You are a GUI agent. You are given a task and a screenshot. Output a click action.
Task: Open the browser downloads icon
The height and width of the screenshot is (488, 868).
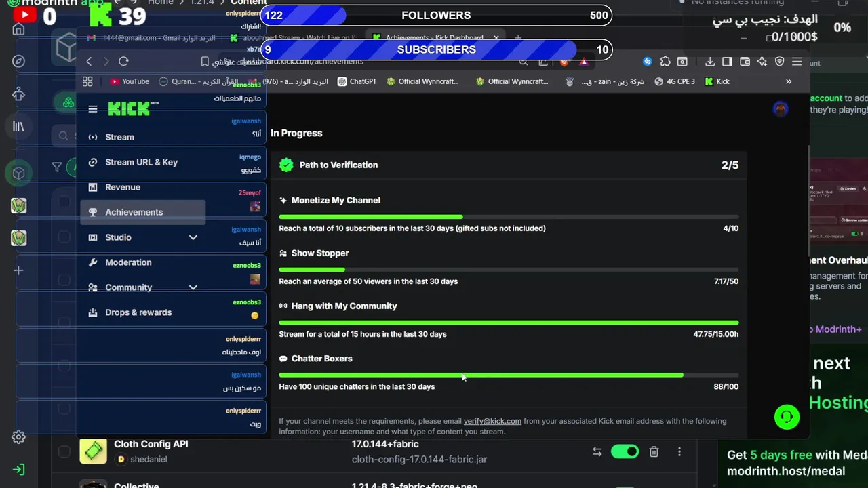[710, 62]
